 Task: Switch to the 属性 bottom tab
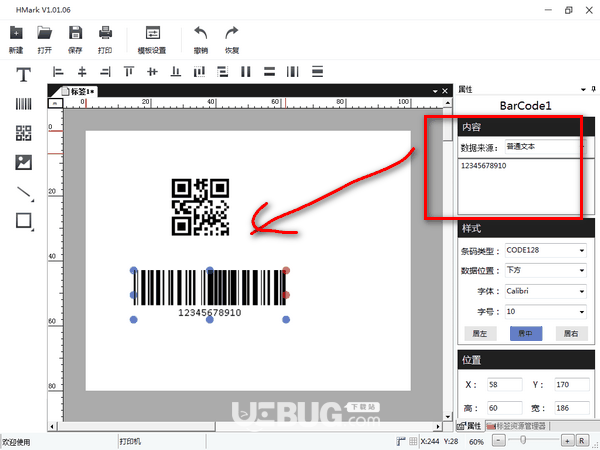point(470,426)
